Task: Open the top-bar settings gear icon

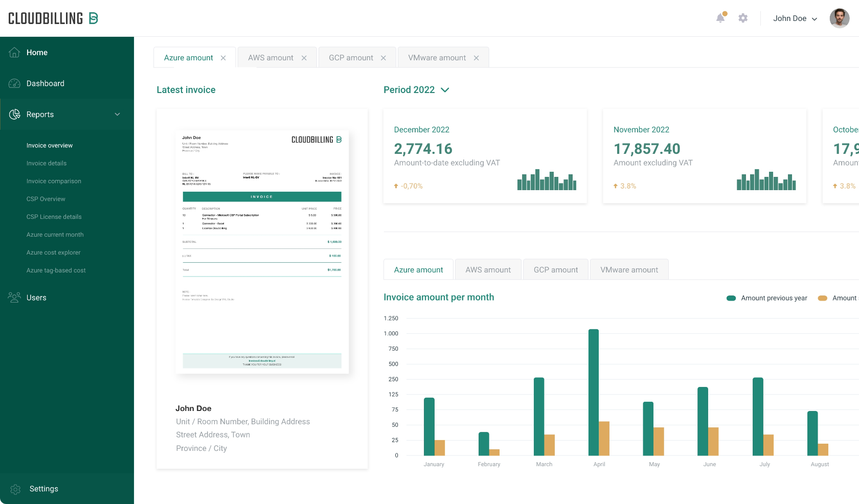Action: pyautogui.click(x=743, y=18)
